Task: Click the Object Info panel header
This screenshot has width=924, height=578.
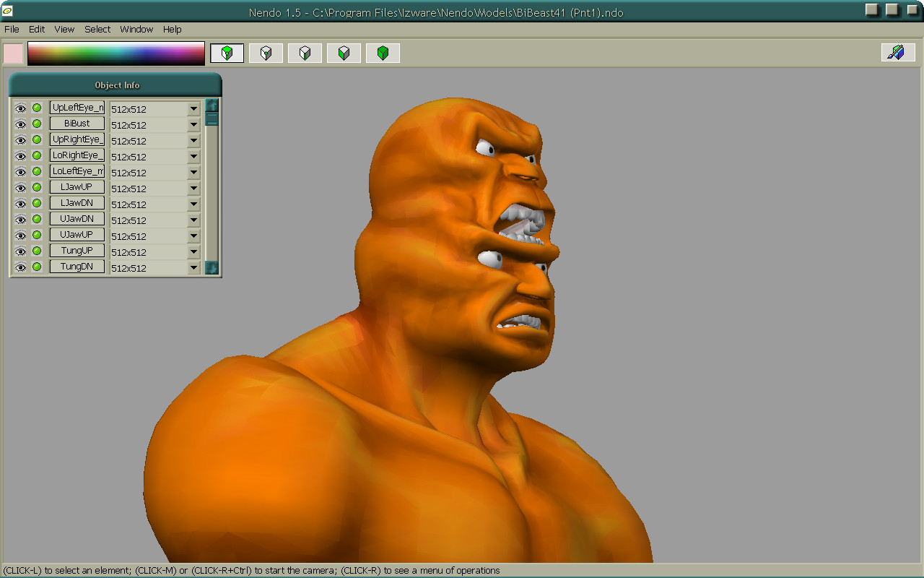Action: 115,85
